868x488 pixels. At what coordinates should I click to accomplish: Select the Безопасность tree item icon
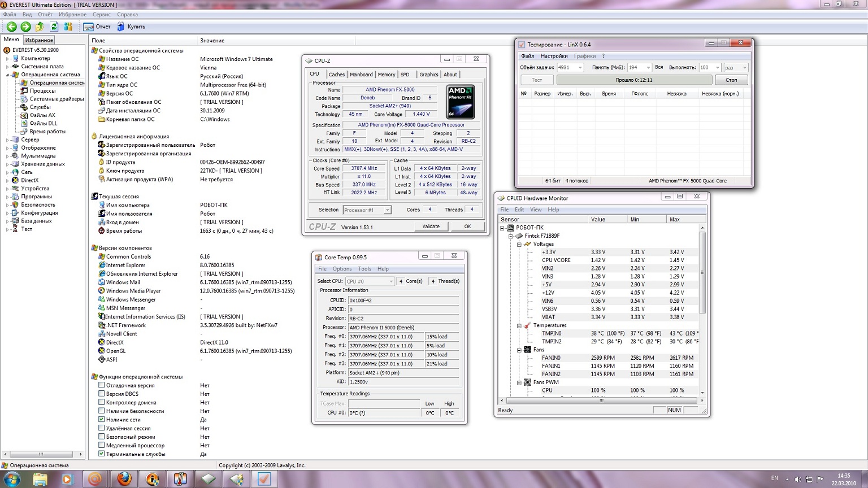pyautogui.click(x=16, y=204)
